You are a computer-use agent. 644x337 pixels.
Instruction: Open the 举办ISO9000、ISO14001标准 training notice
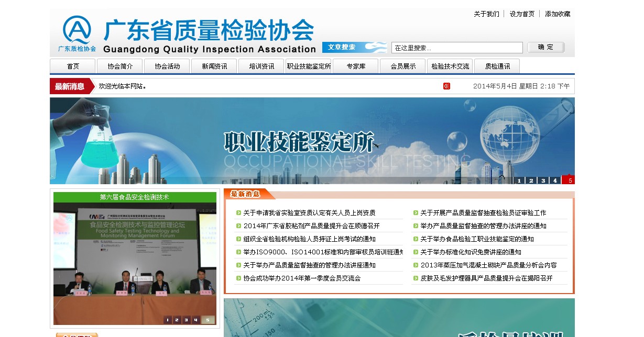click(323, 252)
